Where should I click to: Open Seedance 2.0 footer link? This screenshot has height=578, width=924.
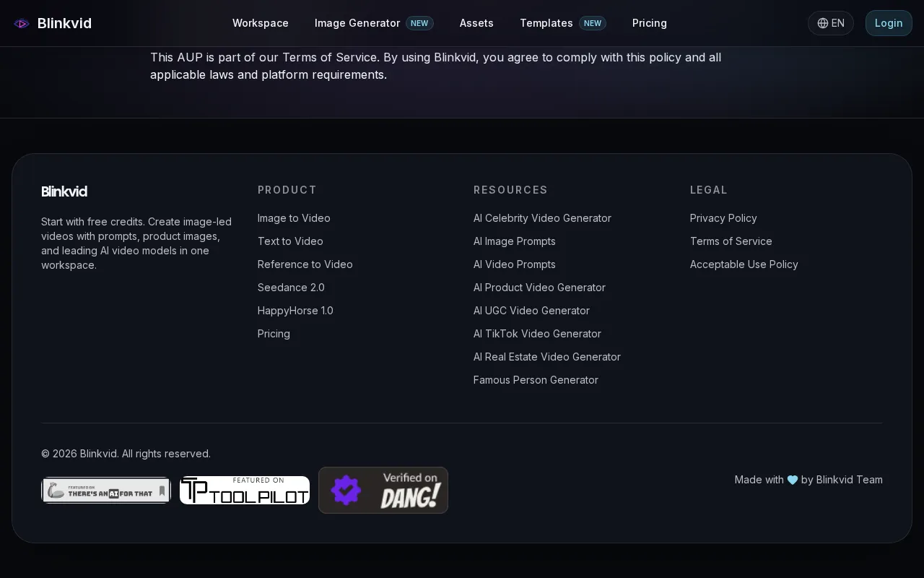(291, 288)
